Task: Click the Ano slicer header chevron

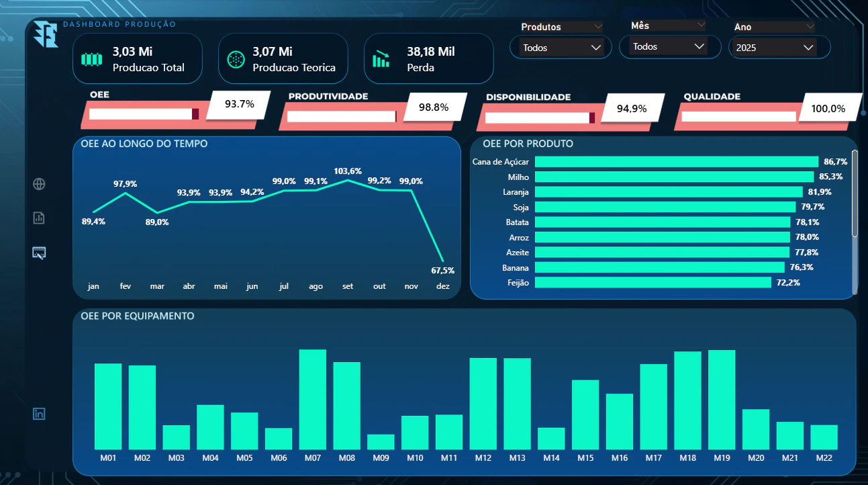Action: click(810, 27)
